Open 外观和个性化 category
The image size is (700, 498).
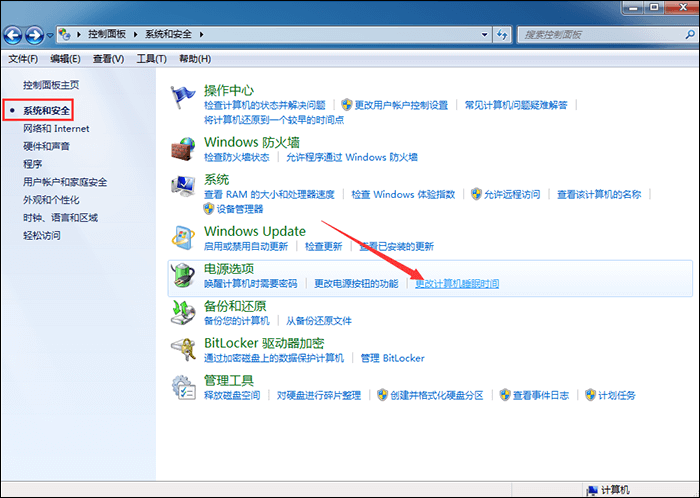[51, 200]
